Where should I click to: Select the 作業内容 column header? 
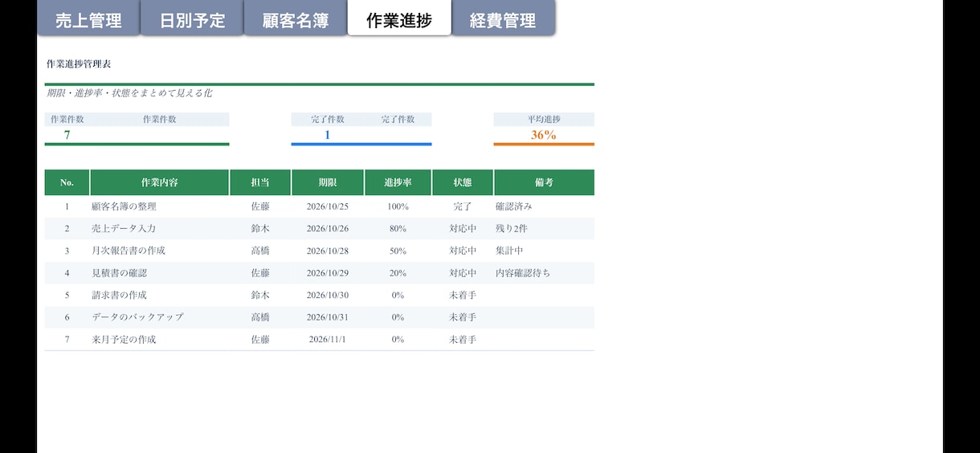pyautogui.click(x=160, y=182)
